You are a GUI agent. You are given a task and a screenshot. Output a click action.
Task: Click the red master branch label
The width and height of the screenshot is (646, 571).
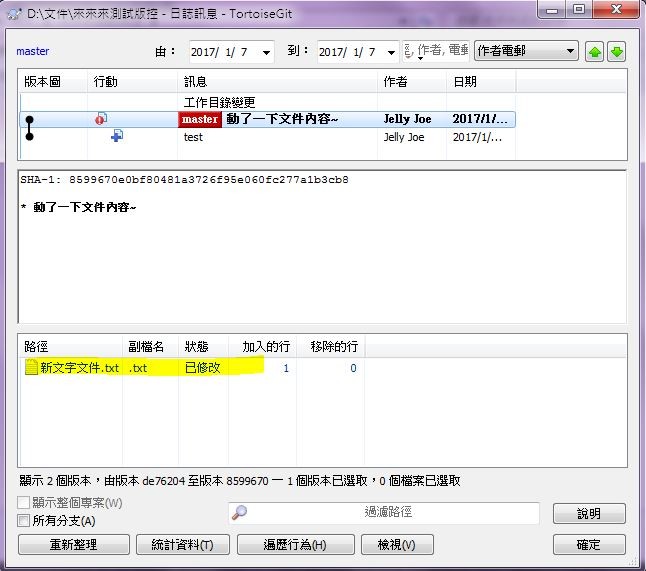[x=200, y=119]
